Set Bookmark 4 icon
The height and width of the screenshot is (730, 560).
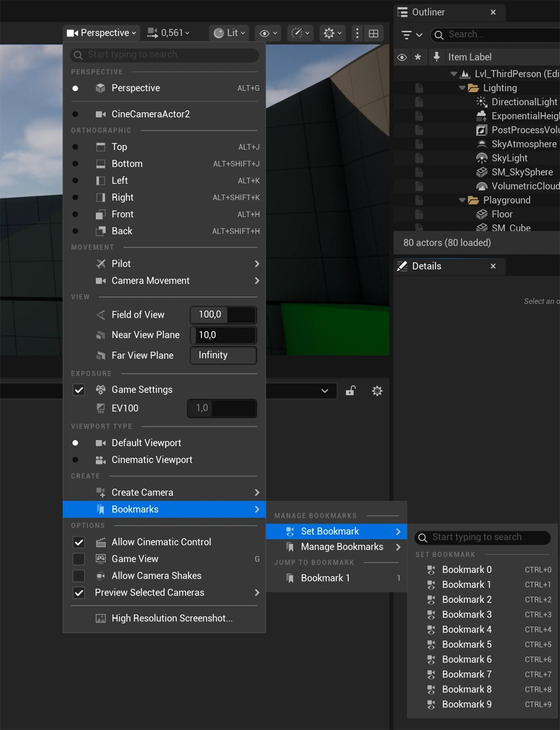(x=431, y=630)
